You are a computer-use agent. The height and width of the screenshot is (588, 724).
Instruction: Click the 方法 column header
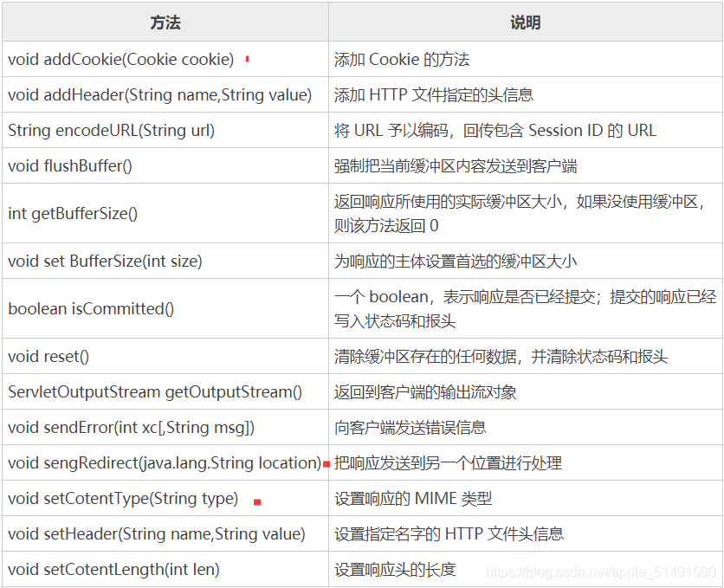pyautogui.click(x=165, y=23)
